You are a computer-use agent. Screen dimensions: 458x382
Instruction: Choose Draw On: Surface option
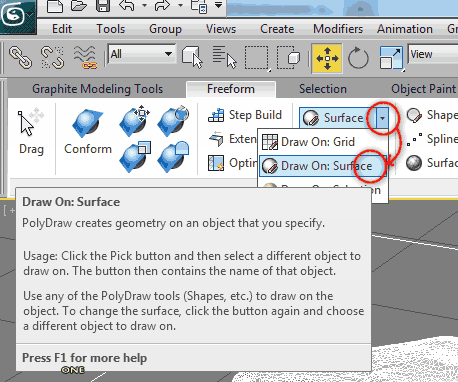click(323, 166)
